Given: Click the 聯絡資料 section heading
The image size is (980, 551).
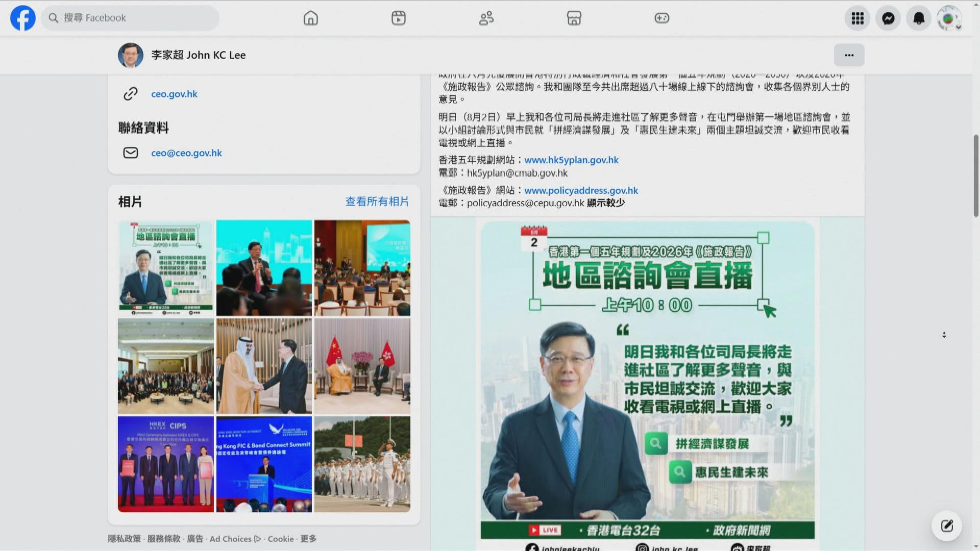Looking at the screenshot, I should (x=143, y=128).
